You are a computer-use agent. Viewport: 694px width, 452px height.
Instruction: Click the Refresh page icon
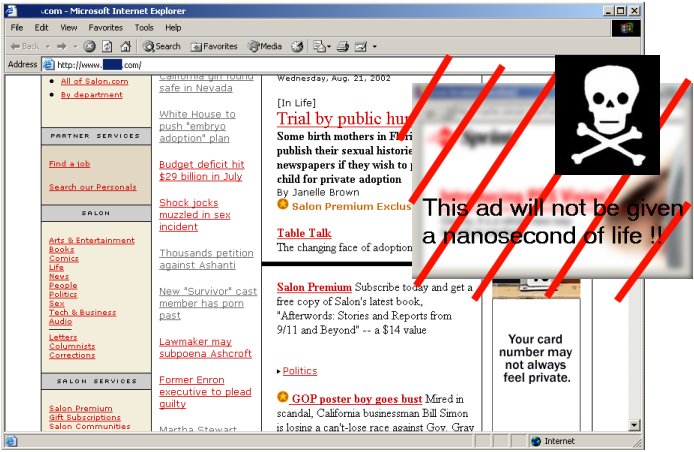(107, 46)
